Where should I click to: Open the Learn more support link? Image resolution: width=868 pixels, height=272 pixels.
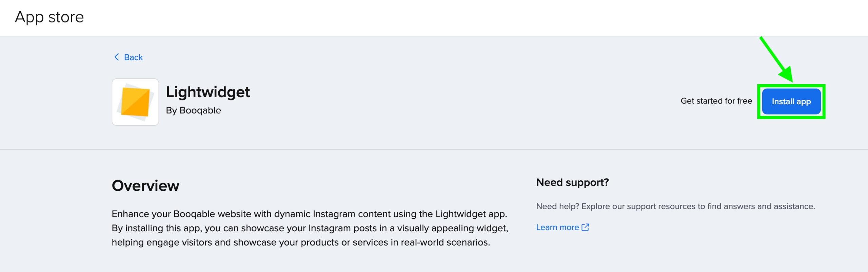(558, 227)
